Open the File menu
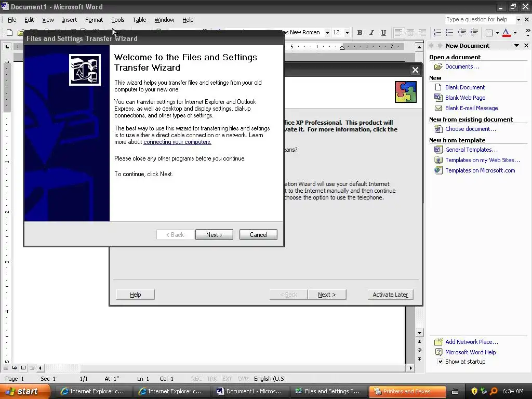 pyautogui.click(x=12, y=20)
